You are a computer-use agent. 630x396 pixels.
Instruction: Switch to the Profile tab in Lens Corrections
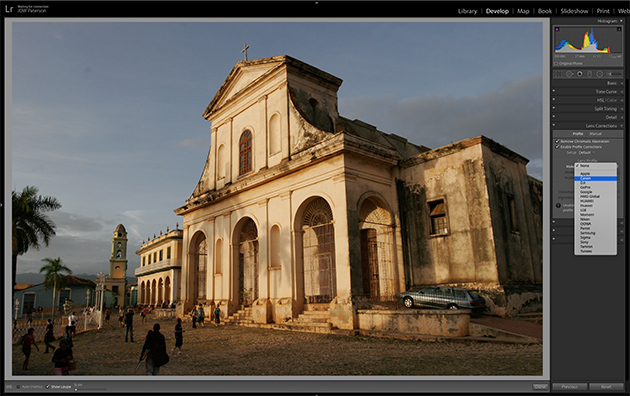pos(578,134)
